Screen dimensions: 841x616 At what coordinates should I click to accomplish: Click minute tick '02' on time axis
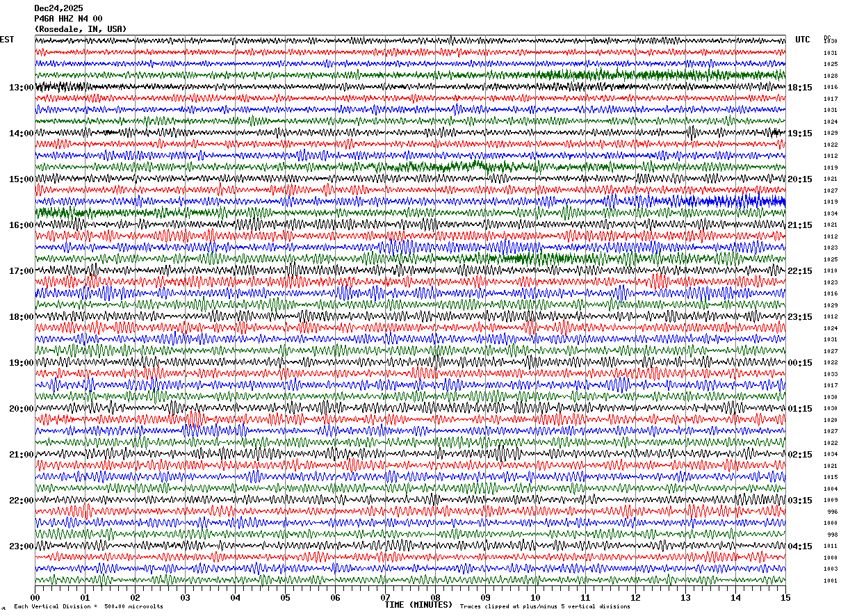tap(135, 597)
